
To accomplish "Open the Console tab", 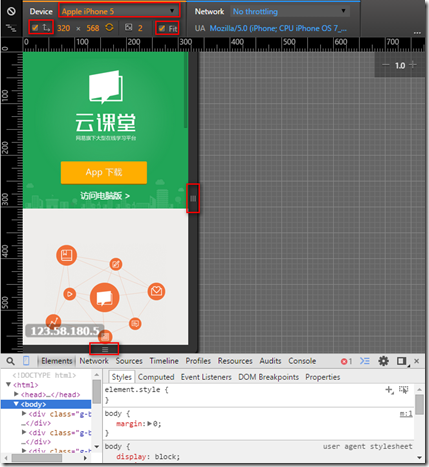I will [x=302, y=361].
